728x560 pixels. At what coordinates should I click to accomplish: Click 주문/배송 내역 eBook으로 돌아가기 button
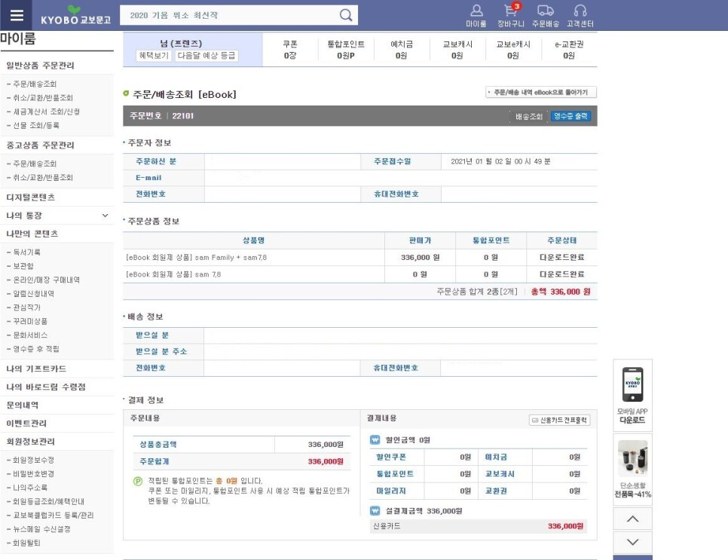[x=541, y=93]
